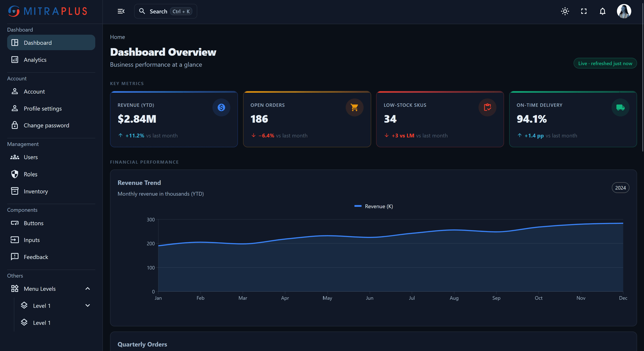Click the Inputs arrow-box icon
This screenshot has width=644, height=351.
coord(15,240)
